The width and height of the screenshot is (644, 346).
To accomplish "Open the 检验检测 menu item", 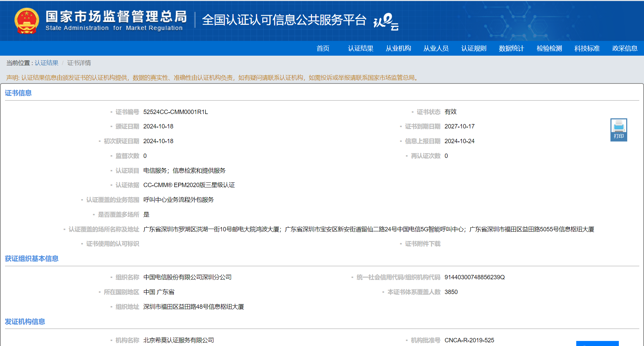I will click(549, 48).
